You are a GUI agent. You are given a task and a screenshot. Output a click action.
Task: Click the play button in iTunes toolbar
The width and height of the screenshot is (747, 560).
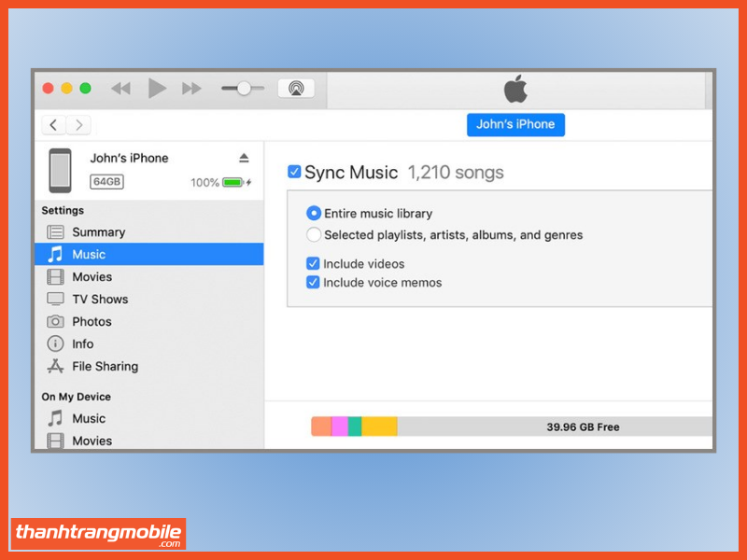click(x=157, y=89)
